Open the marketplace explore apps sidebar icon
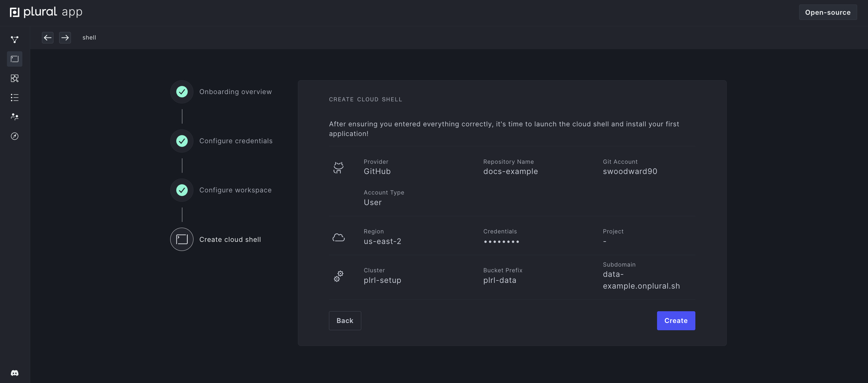Image resolution: width=868 pixels, height=383 pixels. click(x=14, y=78)
